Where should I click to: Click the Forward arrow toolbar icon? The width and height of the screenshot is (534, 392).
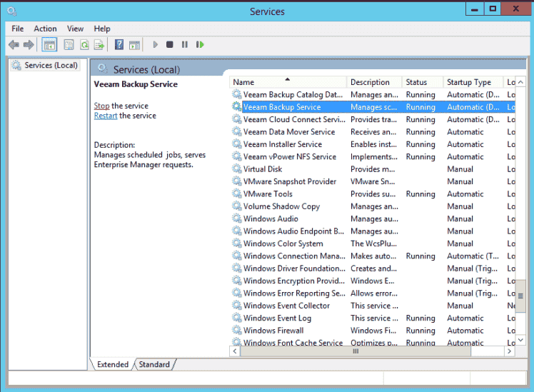tap(29, 44)
